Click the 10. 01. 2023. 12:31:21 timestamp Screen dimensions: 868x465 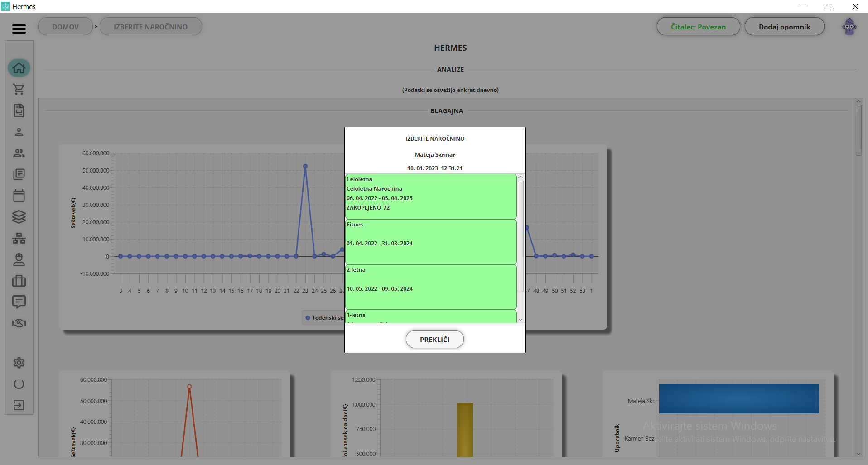pyautogui.click(x=435, y=168)
